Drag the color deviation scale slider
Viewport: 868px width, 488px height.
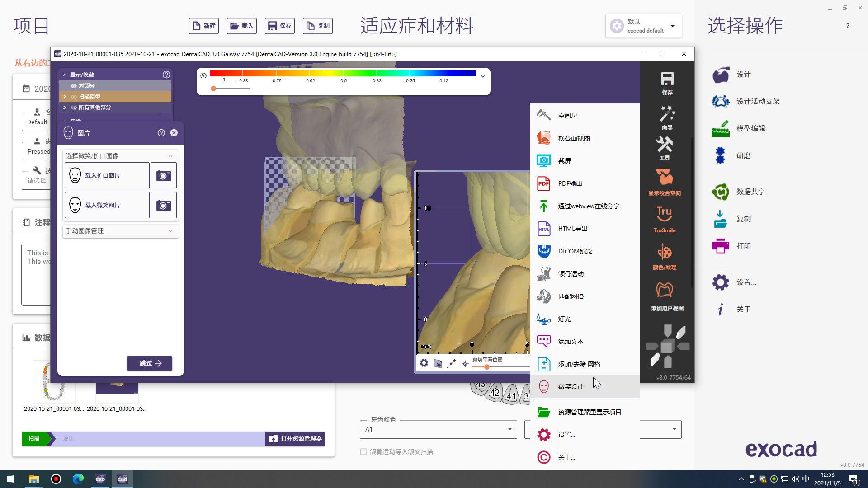coord(214,88)
